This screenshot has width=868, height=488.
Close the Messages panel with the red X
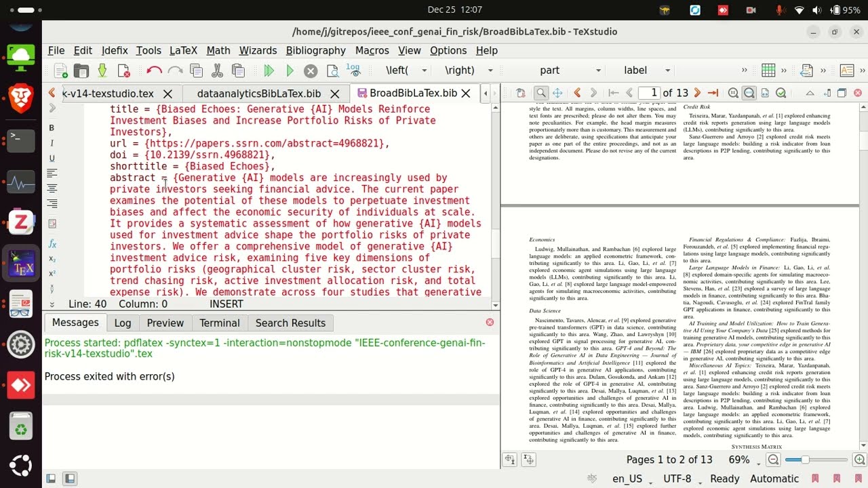pyautogui.click(x=490, y=323)
